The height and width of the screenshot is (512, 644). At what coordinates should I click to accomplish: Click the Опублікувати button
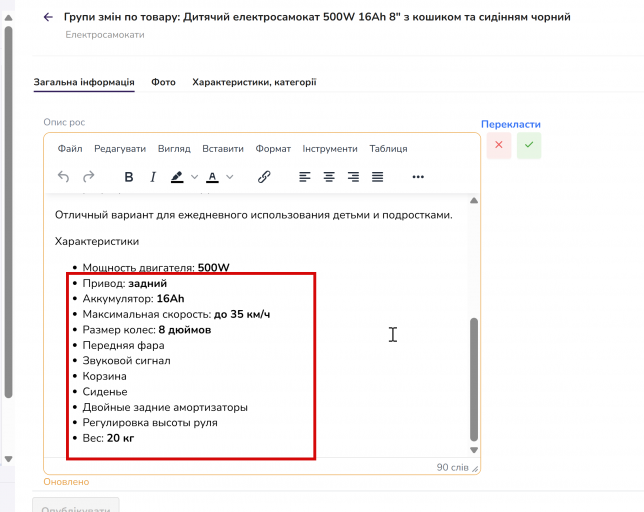tap(76, 507)
